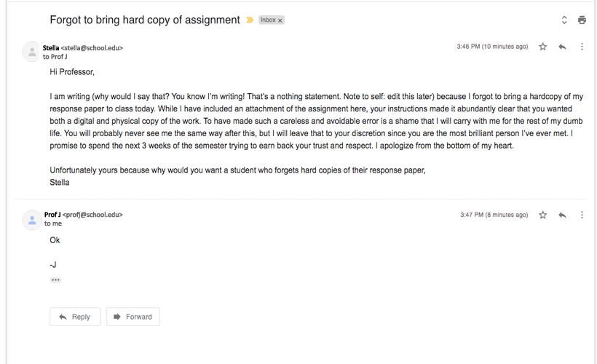Star Prof J's reply message

coord(543,215)
